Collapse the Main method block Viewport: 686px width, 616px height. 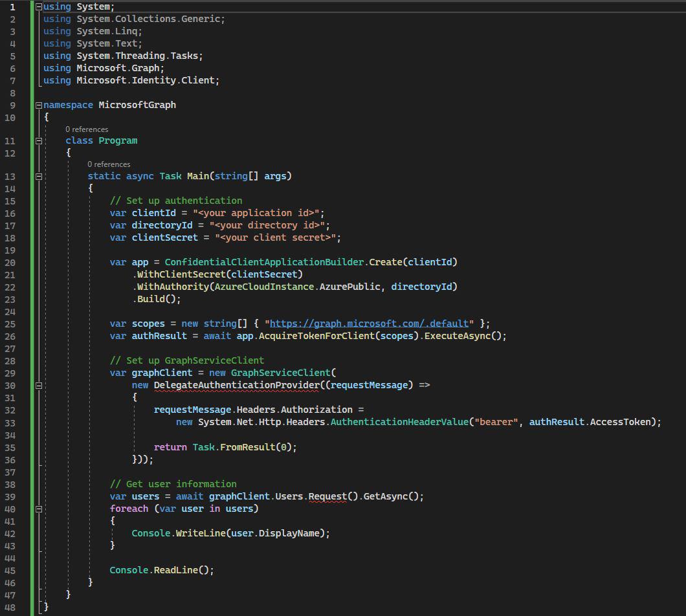click(38, 176)
